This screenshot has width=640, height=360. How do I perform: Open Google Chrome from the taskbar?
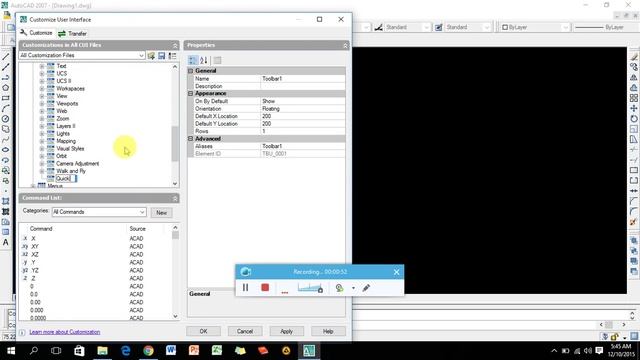[148, 351]
